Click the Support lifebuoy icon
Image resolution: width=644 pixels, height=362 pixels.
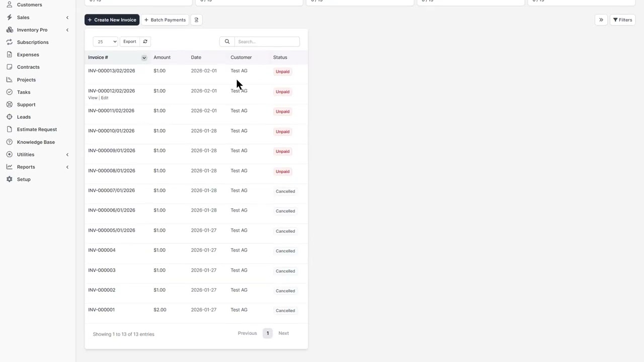[x=9, y=105]
